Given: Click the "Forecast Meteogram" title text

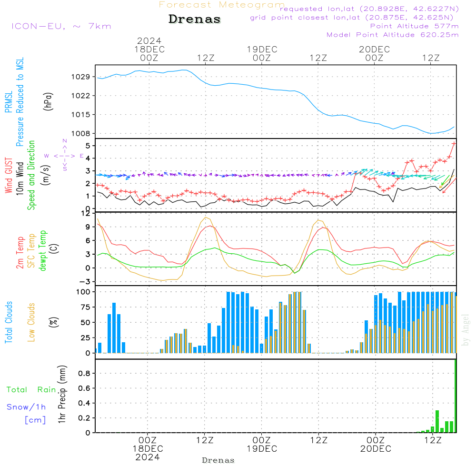Looking at the screenshot, I should pos(222,5).
